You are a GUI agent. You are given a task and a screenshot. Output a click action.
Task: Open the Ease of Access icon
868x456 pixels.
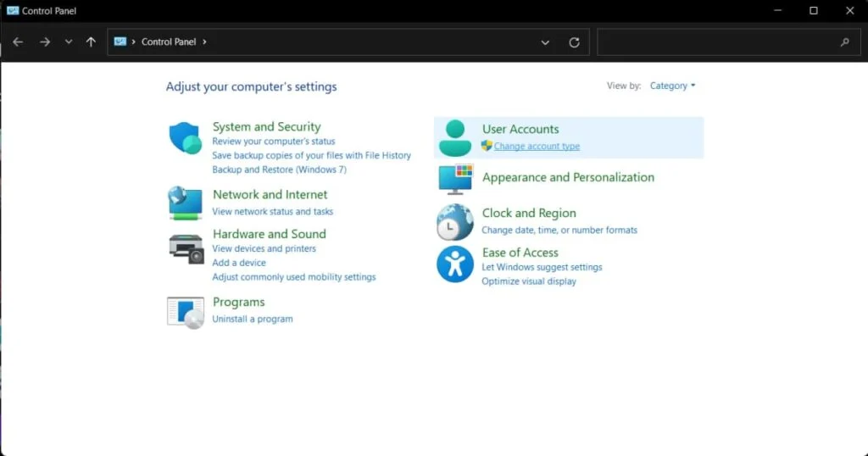tap(455, 264)
